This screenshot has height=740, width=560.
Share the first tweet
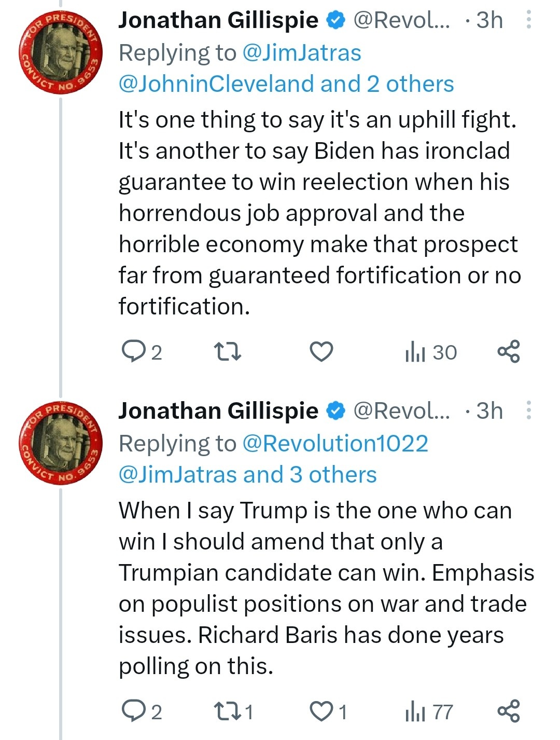pyautogui.click(x=509, y=351)
